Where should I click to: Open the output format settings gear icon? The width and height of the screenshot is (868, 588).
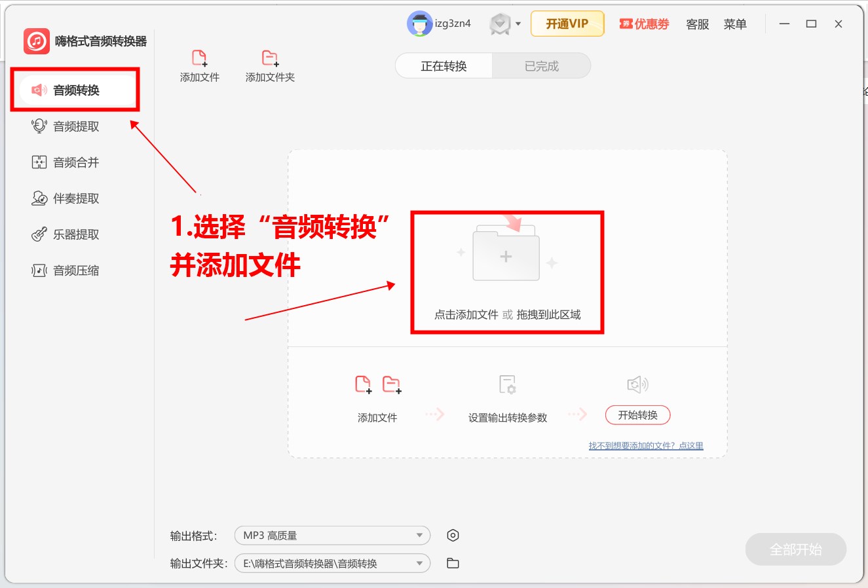point(453,536)
